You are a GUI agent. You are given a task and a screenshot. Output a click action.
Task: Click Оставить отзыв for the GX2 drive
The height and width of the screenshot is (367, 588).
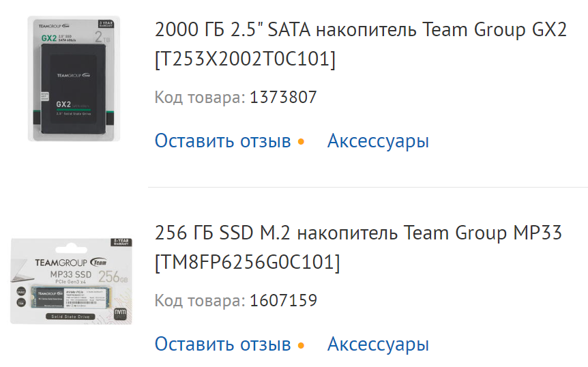click(222, 141)
